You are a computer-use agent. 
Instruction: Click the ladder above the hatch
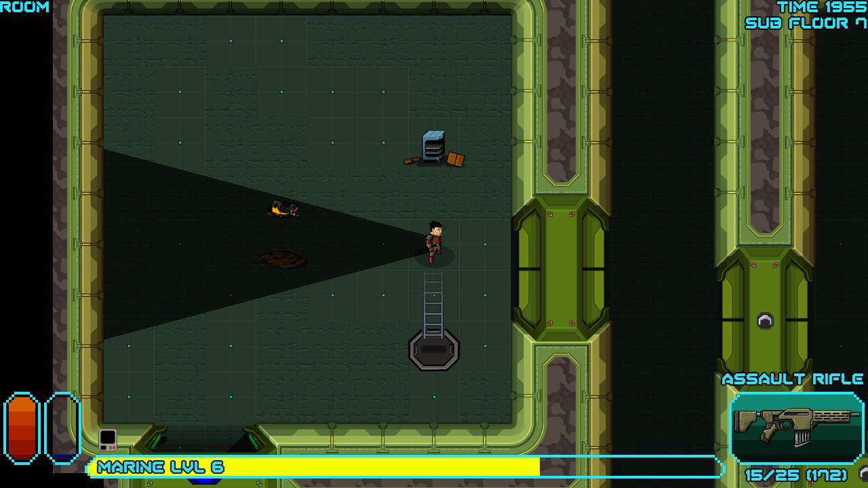pyautogui.click(x=433, y=304)
